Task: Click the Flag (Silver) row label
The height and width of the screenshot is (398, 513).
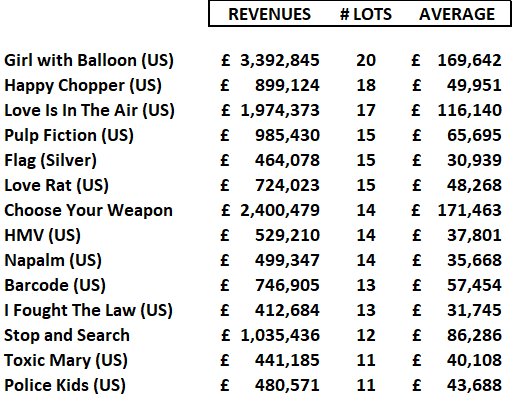Action: tap(50, 161)
